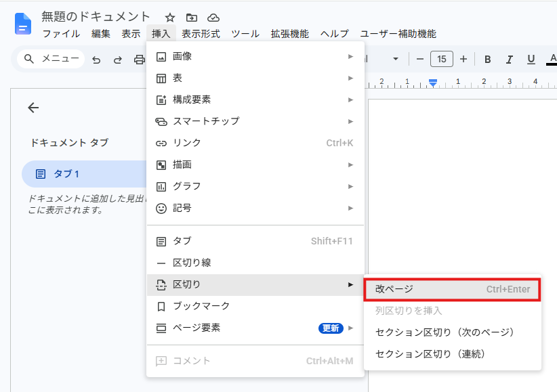Expand the 構成要素 submenu
557x392 pixels.
point(255,100)
